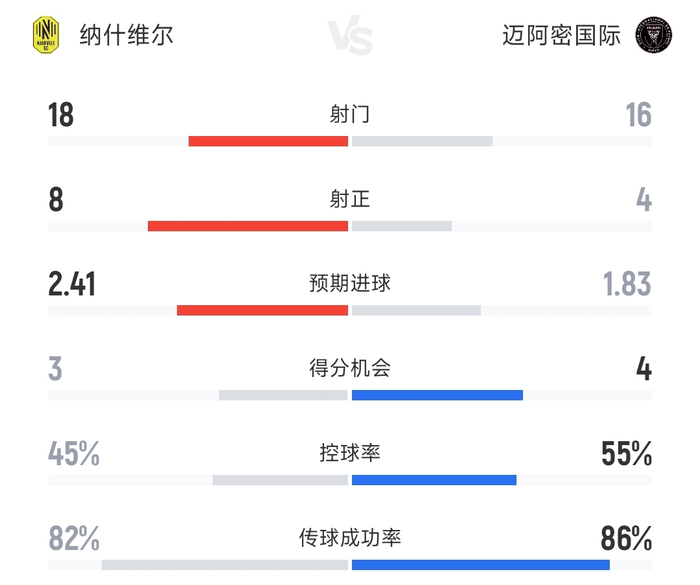Click the blue 得分机会 bar for Miami

pyautogui.click(x=438, y=395)
